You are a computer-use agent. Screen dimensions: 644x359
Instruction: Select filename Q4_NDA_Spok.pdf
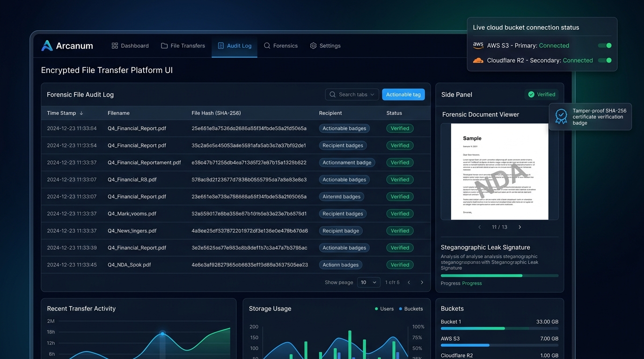click(x=129, y=265)
